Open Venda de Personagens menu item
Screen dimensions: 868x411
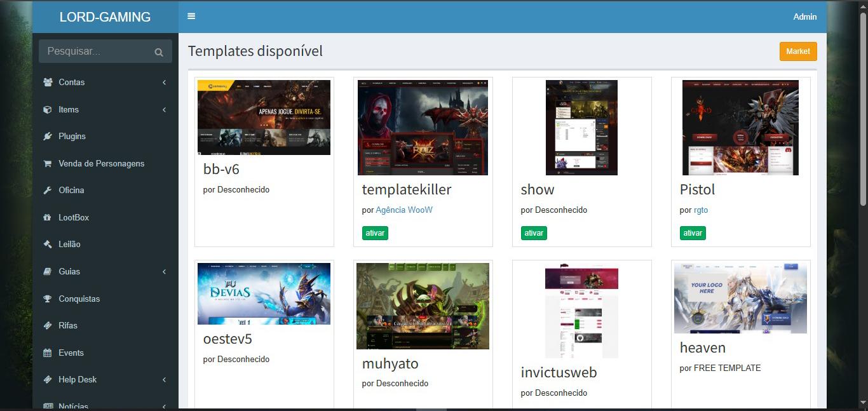105,163
